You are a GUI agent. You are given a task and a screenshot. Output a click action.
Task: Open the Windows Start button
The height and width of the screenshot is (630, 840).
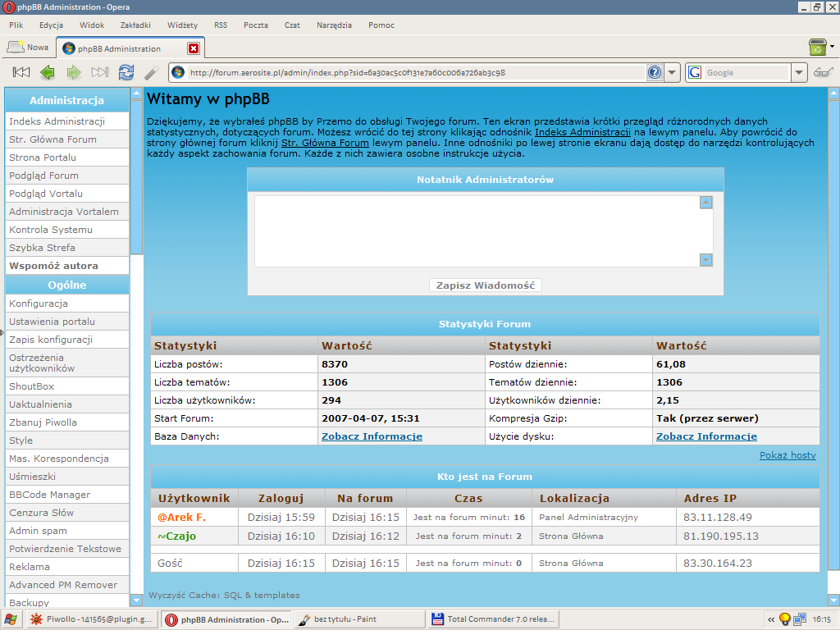tap(10, 619)
